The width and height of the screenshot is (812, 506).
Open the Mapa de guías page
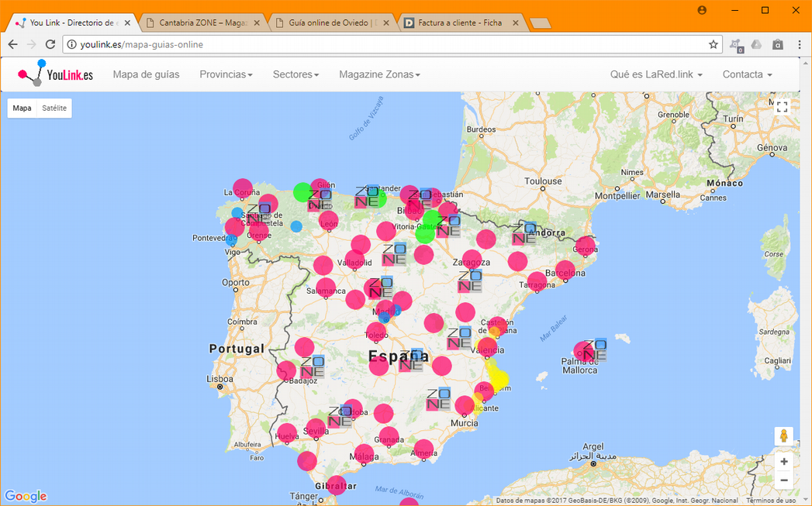coord(146,74)
